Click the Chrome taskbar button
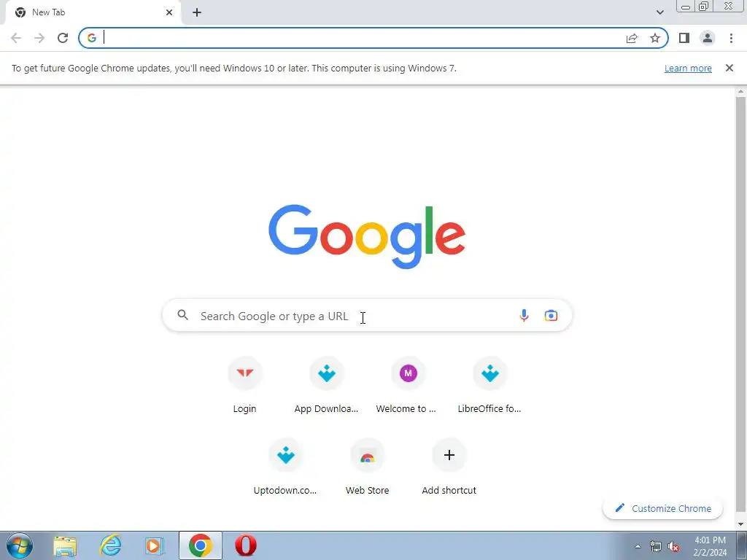 click(x=201, y=545)
